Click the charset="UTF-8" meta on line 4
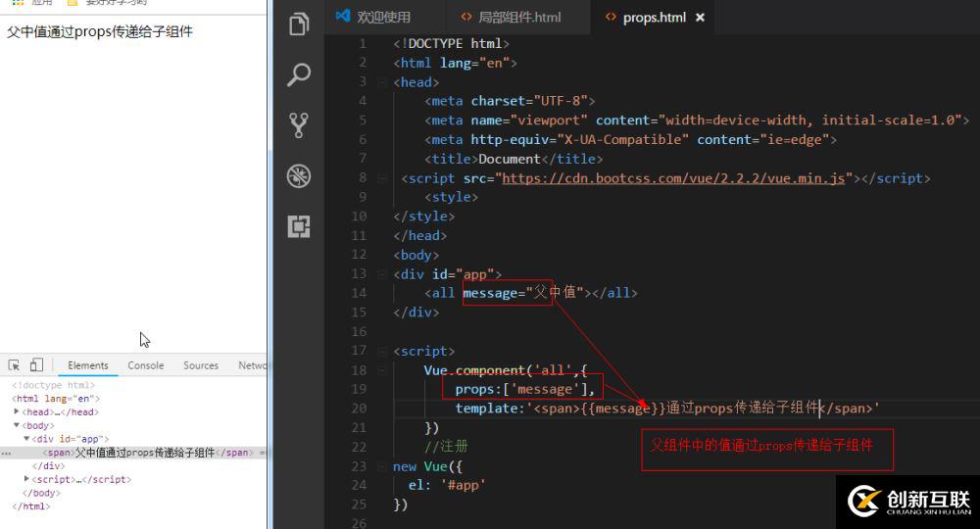980x529 pixels. 510,101
